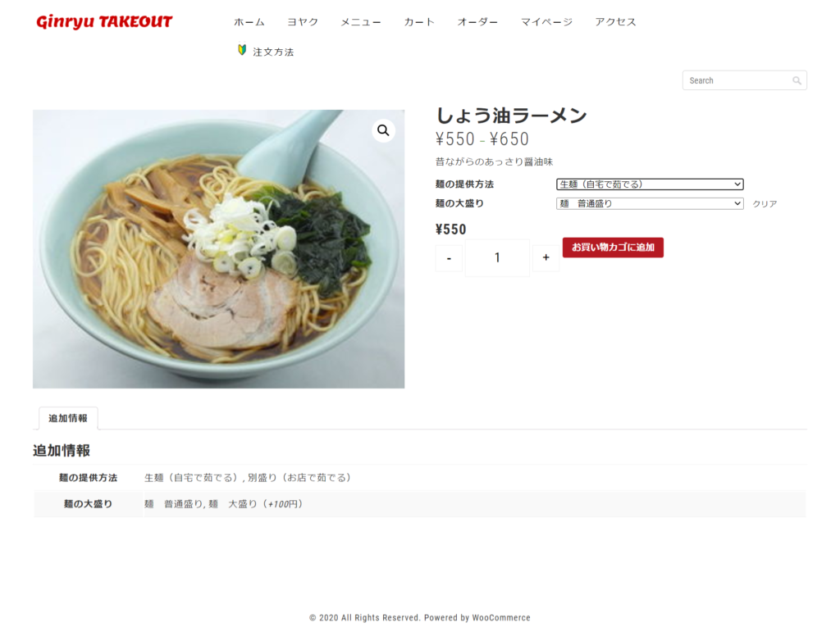
Task: Decrease quantity with the minus button
Action: [449, 258]
